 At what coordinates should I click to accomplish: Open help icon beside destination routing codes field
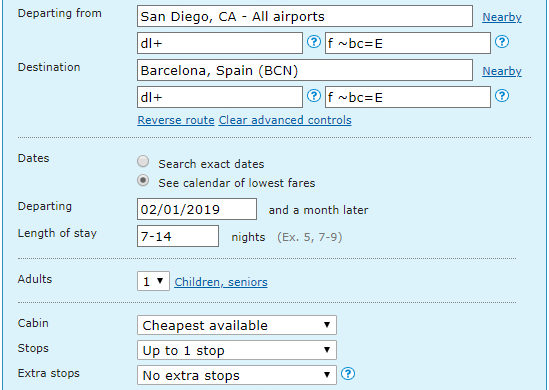point(314,96)
